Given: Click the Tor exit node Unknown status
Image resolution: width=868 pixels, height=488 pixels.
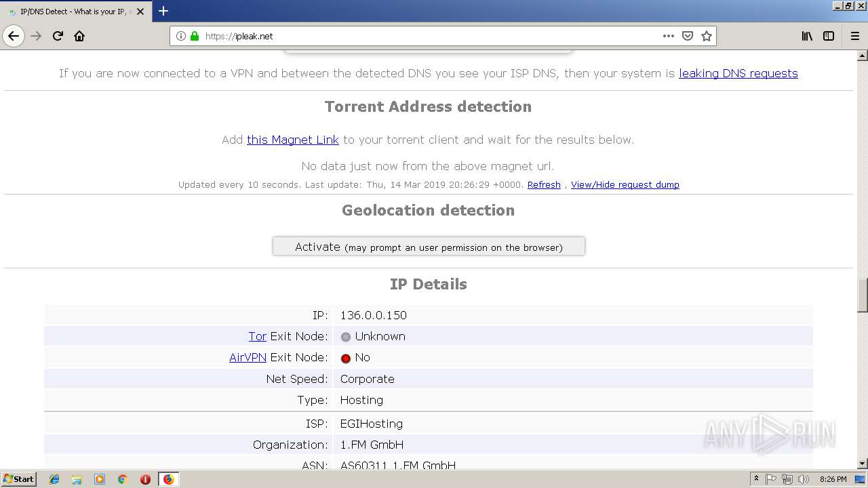Looking at the screenshot, I should coord(373,336).
